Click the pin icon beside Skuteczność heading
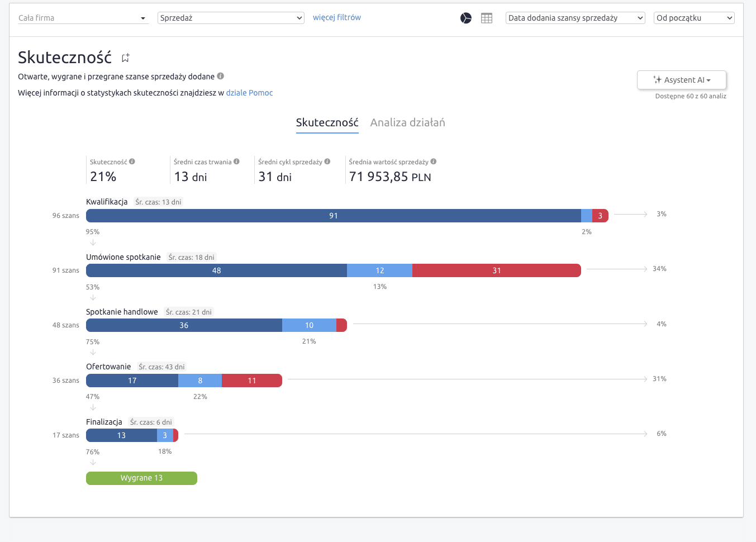Image resolution: width=756 pixels, height=542 pixels. click(126, 58)
